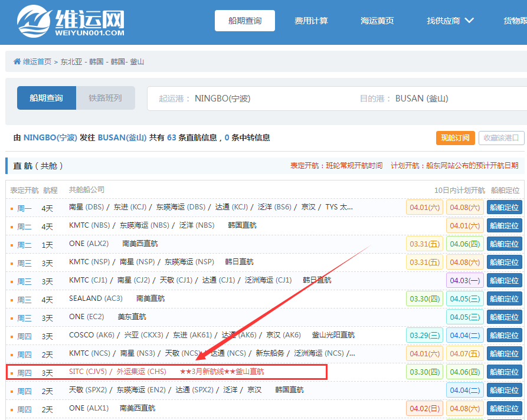527x420 pixels.
Task: Select 03.30(四) date in SITC (CJV5) row
Action: (x=425, y=372)
